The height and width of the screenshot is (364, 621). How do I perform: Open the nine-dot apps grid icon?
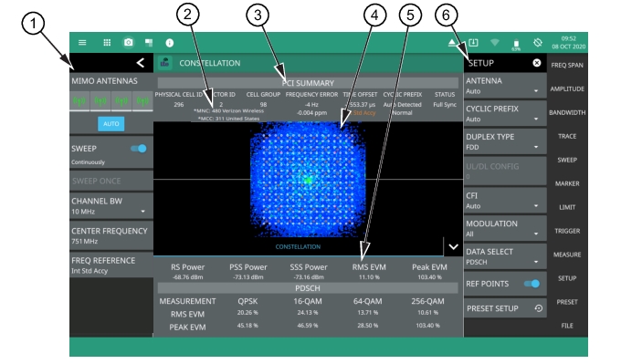tap(107, 42)
